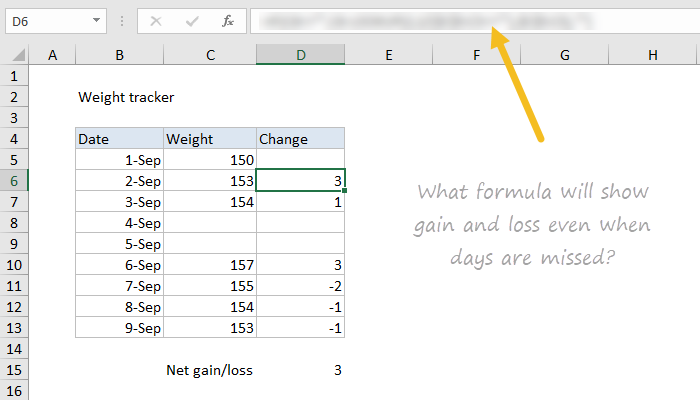Viewport: 700px width, 400px height.
Task: Click the Weight column header cell
Action: pyautogui.click(x=210, y=139)
